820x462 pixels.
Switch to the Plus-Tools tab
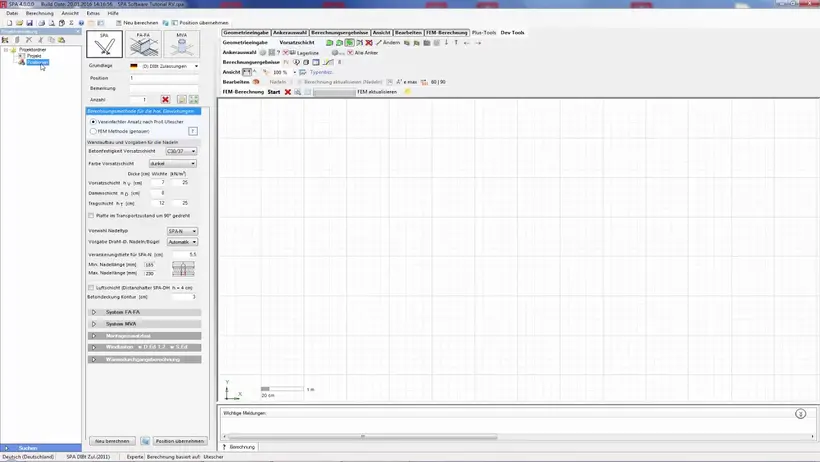(x=484, y=32)
